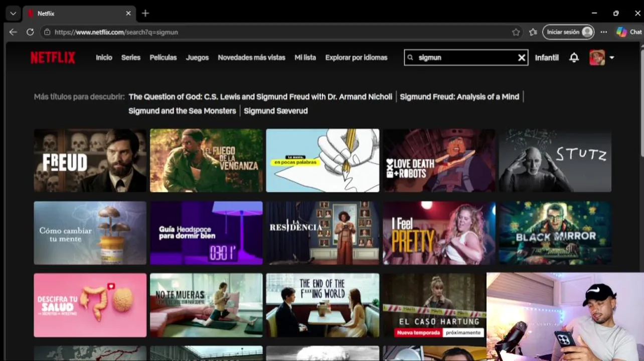Open the No te mueras thumbnail
Screen dimensions: 644x361
206,305
